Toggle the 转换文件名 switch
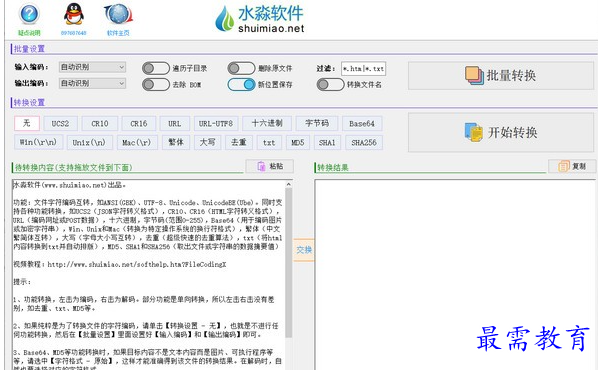The width and height of the screenshot is (598, 370). tap(330, 84)
